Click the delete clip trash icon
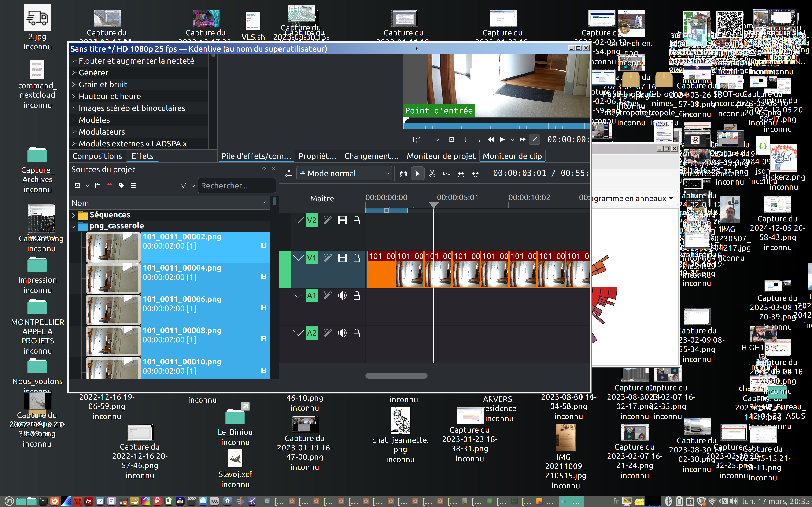Viewport: 812px width, 507px height. click(109, 185)
